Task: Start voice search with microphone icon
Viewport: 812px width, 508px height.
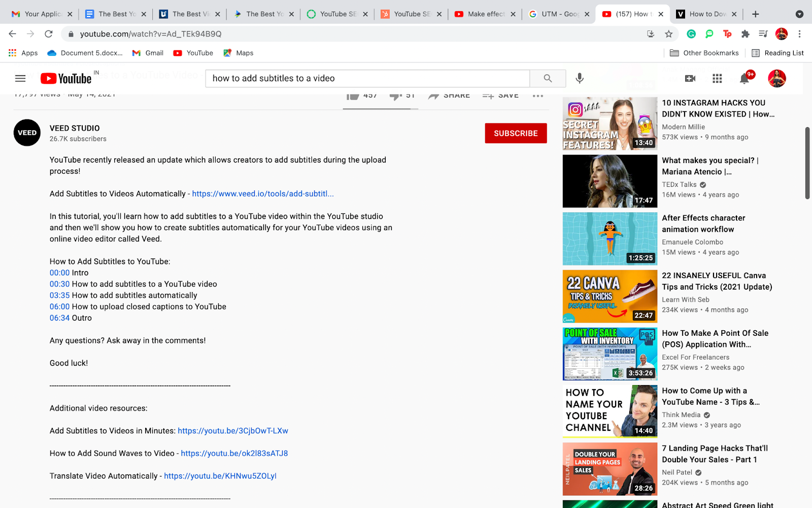Action: (x=580, y=78)
